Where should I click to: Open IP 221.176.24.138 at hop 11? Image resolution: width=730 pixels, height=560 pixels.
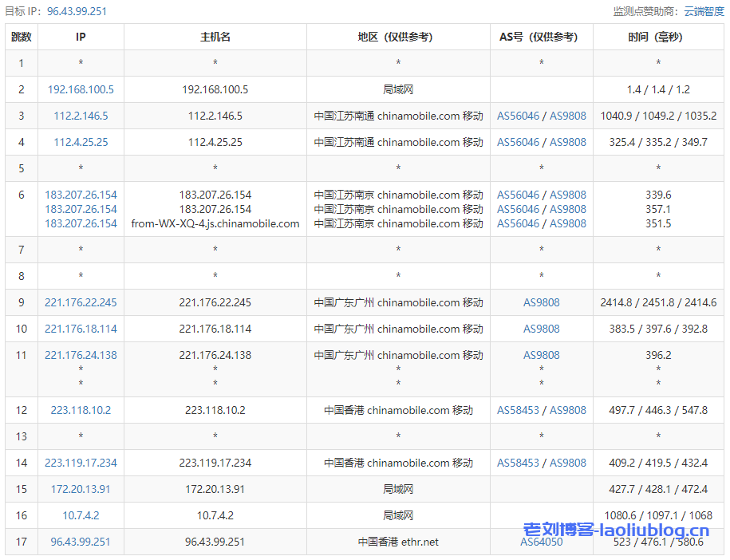(80, 355)
